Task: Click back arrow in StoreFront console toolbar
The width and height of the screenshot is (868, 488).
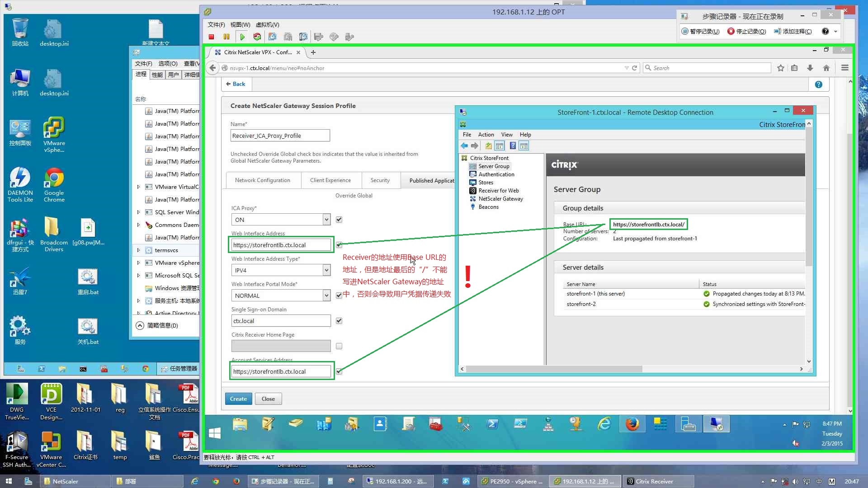Action: click(464, 146)
